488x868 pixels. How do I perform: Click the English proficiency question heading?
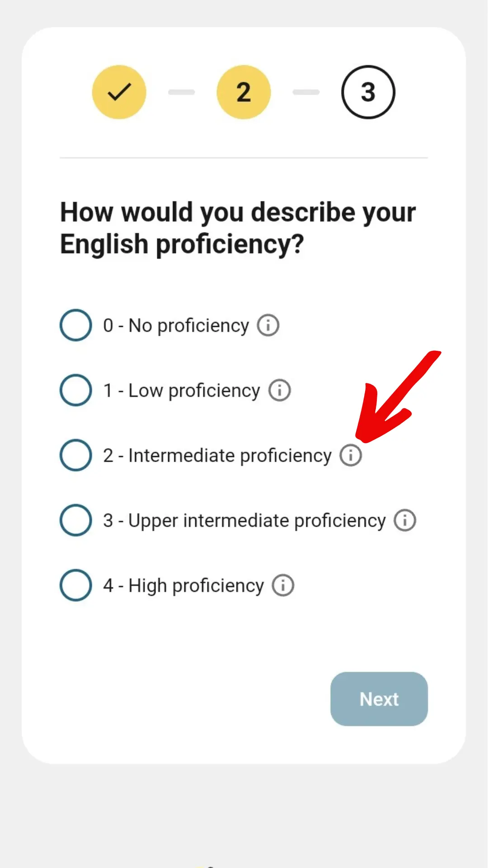pos(238,228)
